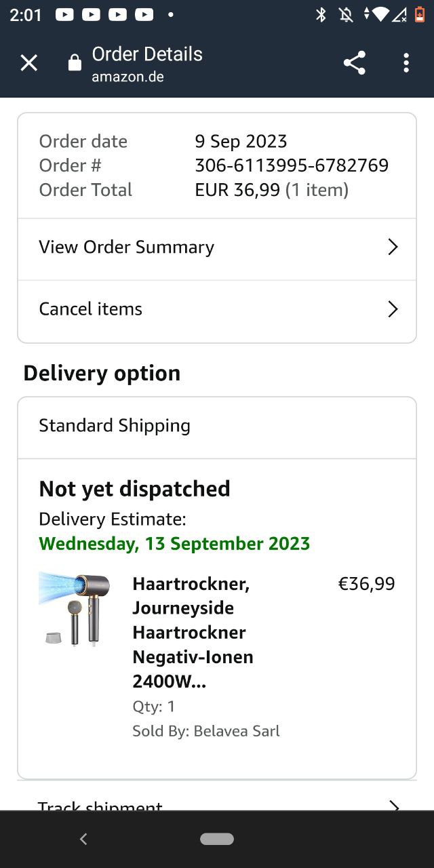This screenshot has height=868, width=434.
Task: Expand the Track shipment chevron
Action: point(393,806)
